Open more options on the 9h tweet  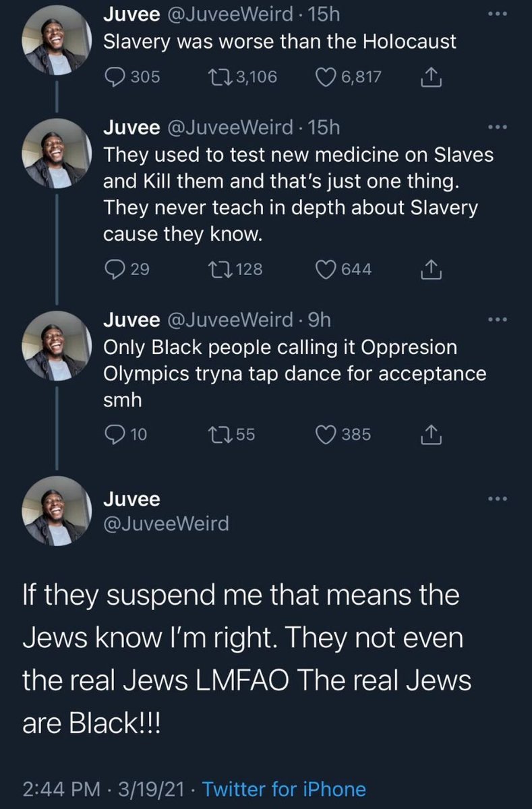coord(497,320)
